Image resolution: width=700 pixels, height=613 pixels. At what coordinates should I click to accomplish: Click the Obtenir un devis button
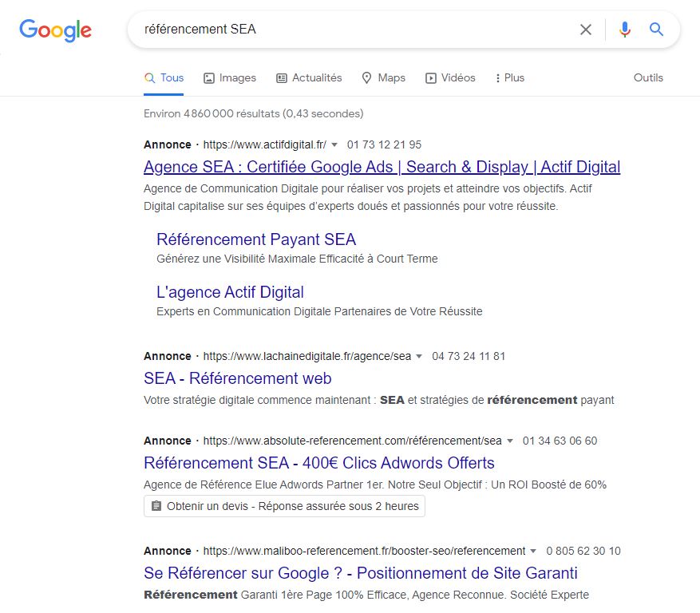[x=284, y=506]
